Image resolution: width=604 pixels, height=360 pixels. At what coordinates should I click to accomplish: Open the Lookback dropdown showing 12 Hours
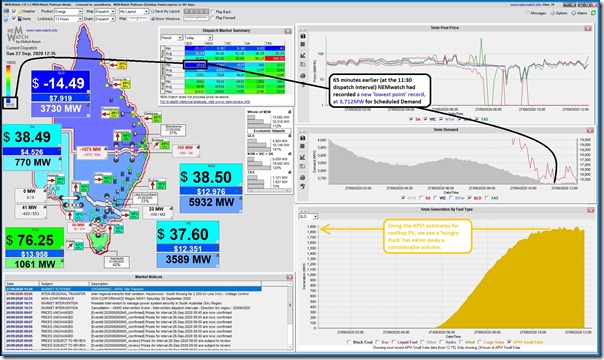pos(68,19)
